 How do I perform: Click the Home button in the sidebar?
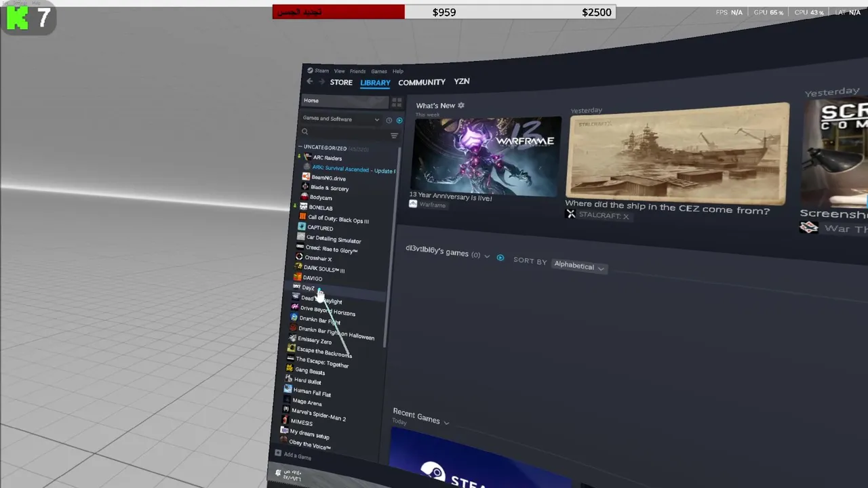click(x=344, y=101)
